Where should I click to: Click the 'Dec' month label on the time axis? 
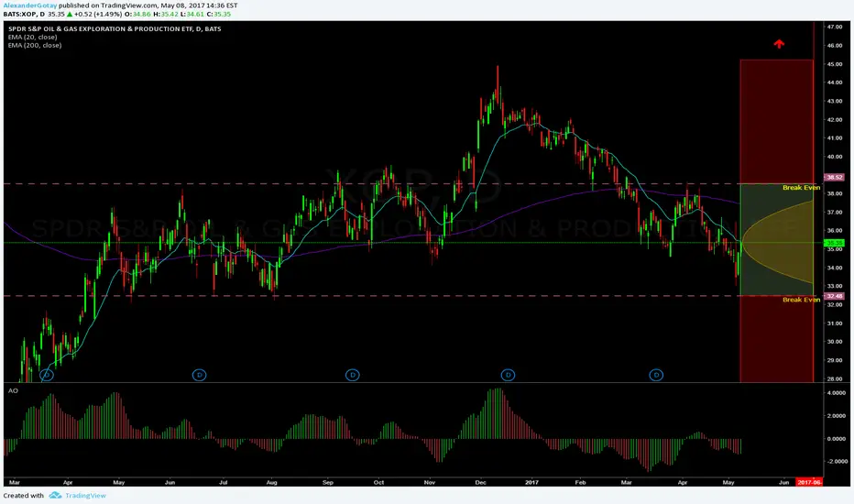pos(480,482)
